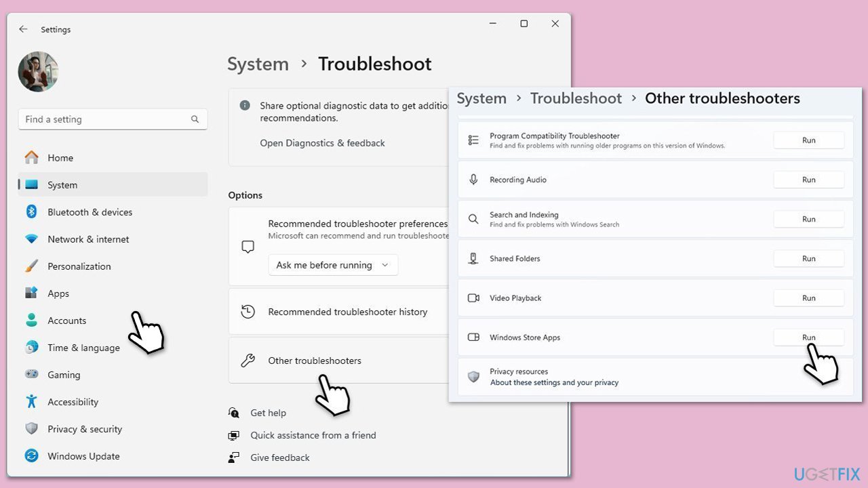Go to Accounts settings
The width and height of the screenshot is (868, 488).
pos(113,321)
